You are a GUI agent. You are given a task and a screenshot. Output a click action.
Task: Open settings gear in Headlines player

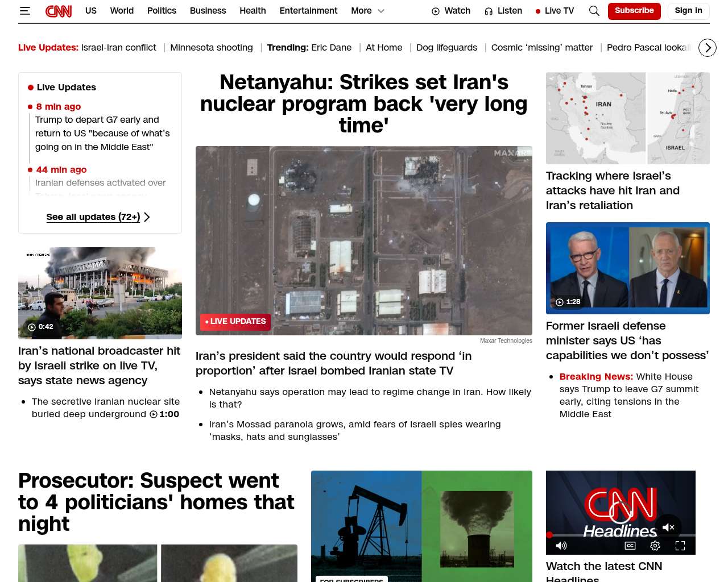click(x=655, y=546)
